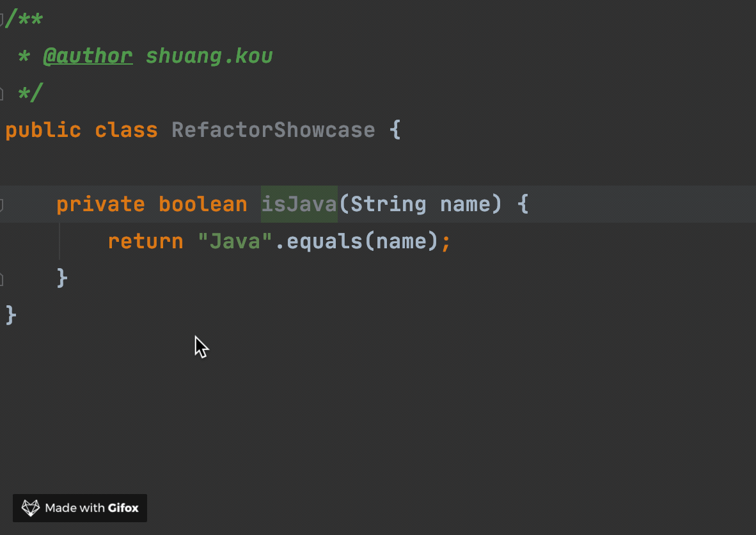Screen dimensions: 756x535
Task: Select the RefactorShowcase class name
Action: 273,131
